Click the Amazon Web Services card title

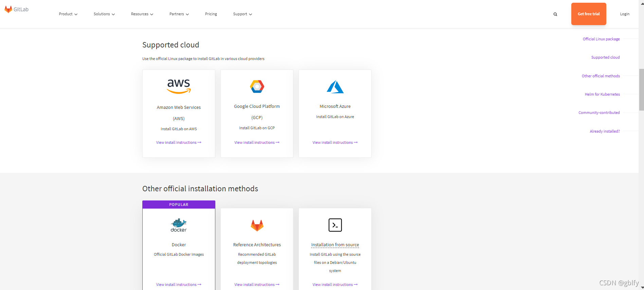point(179,113)
